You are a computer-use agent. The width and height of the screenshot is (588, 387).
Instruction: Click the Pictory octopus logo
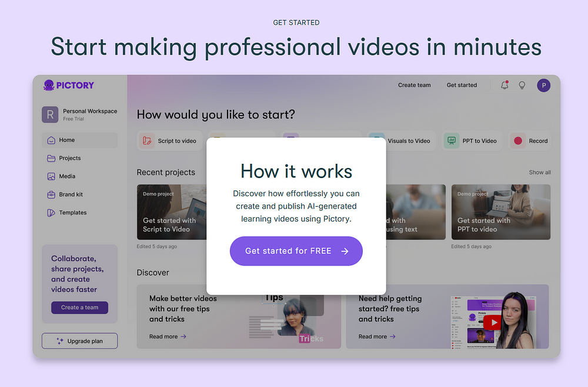tap(69, 85)
